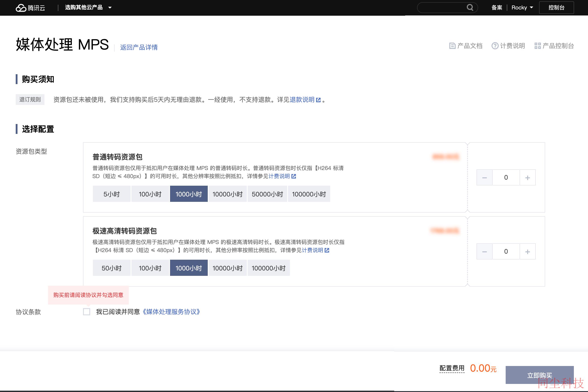
Task: Click external link icon in 普通转码 description
Action: [x=294, y=176]
